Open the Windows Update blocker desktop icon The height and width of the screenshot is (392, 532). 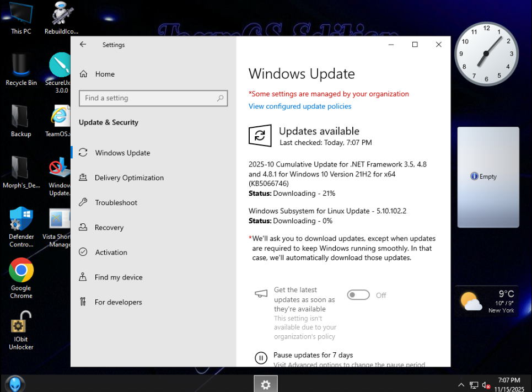60,176
